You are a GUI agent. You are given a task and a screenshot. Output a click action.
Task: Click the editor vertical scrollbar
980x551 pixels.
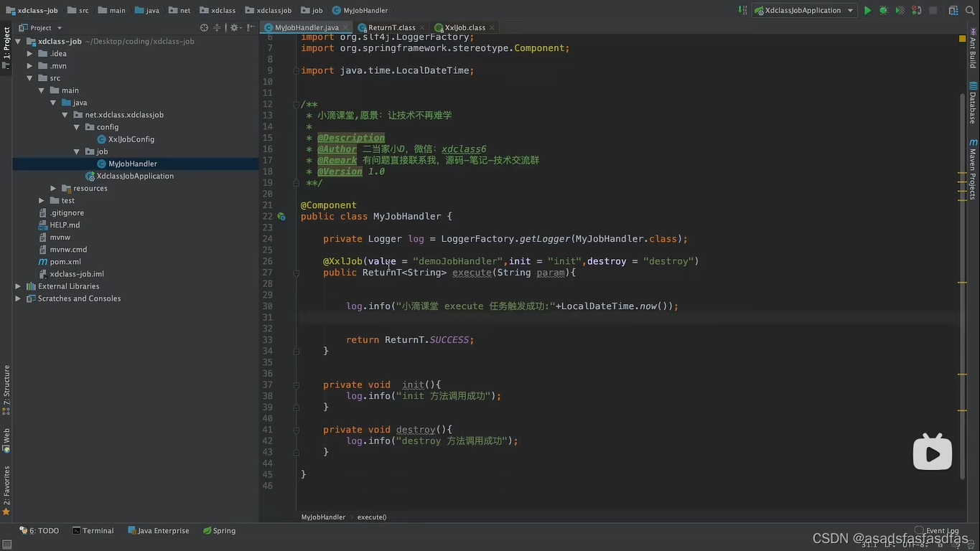pos(963,286)
